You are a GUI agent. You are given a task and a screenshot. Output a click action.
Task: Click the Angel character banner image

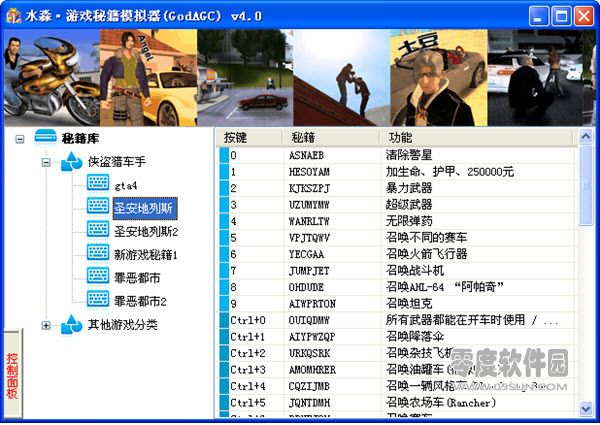[x=149, y=78]
